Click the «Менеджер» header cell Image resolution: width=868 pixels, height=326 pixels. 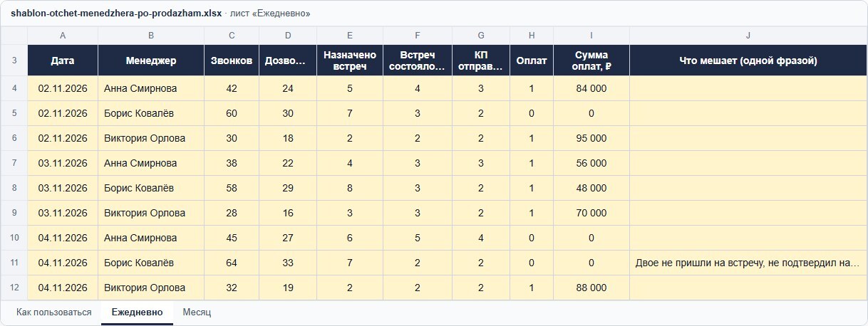tap(151, 61)
